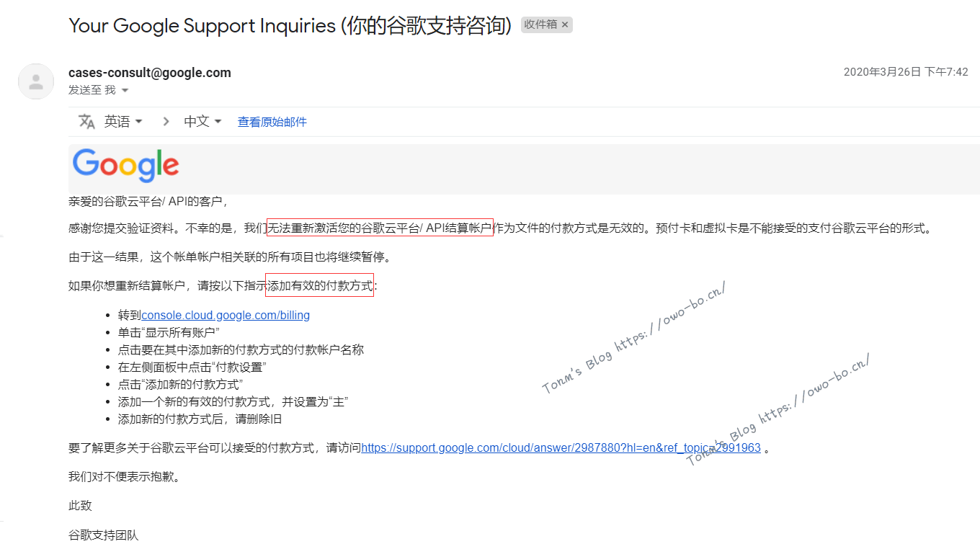Viewport: 980px width, 544px height.
Task: Click the red-boxed text 添加有效的付款方式
Action: tap(319, 286)
